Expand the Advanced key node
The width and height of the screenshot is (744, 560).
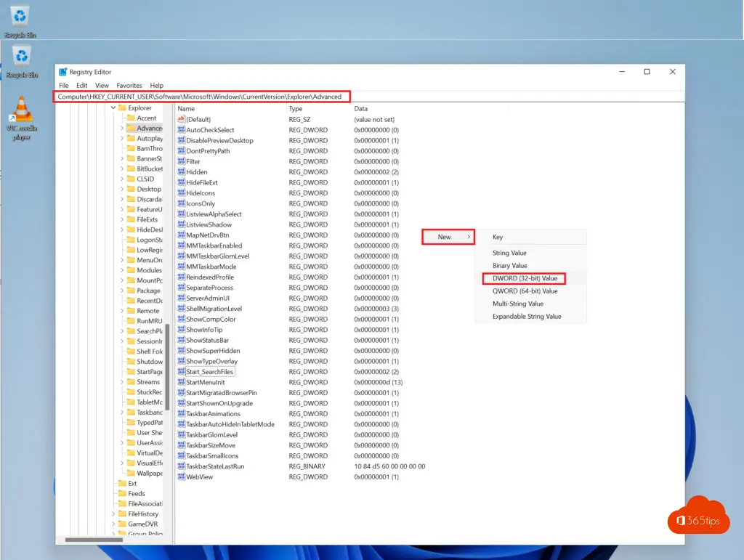tap(122, 128)
